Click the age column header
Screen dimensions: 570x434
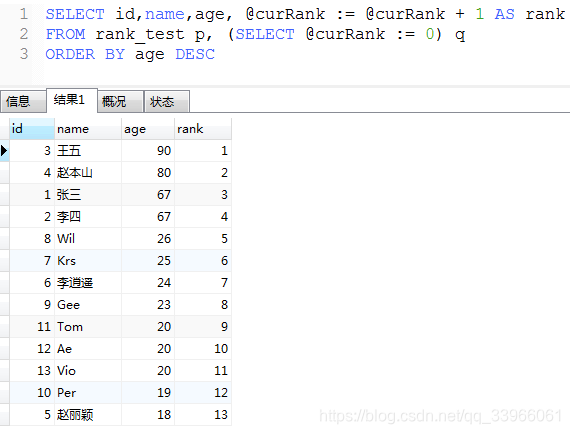point(148,129)
